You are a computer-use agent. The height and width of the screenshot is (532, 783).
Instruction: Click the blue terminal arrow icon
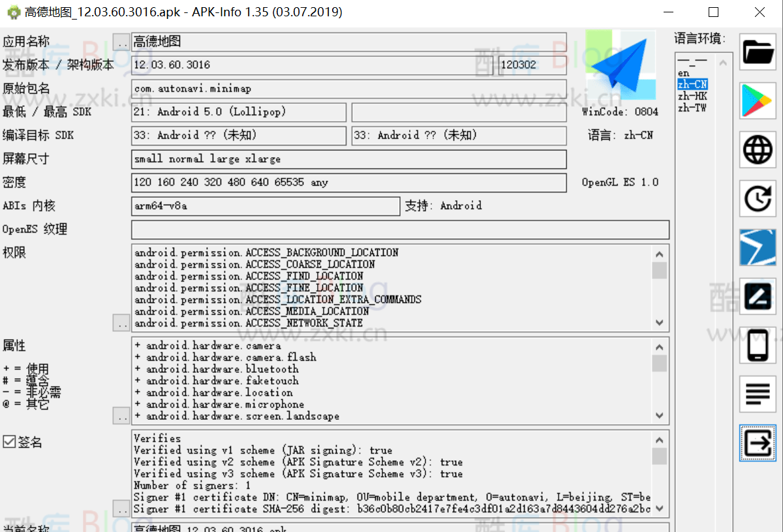758,247
